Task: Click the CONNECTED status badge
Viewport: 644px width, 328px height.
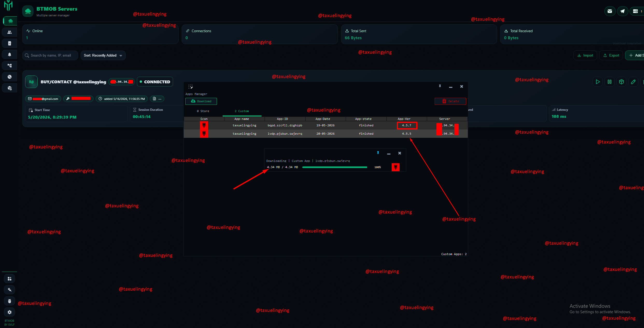Action: pyautogui.click(x=155, y=82)
